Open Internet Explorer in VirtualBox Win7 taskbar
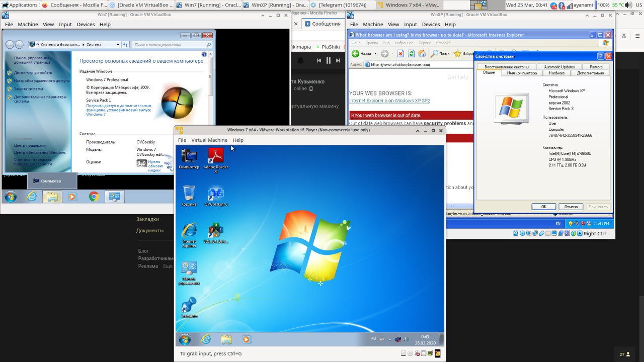This screenshot has height=362, width=644. [x=32, y=197]
